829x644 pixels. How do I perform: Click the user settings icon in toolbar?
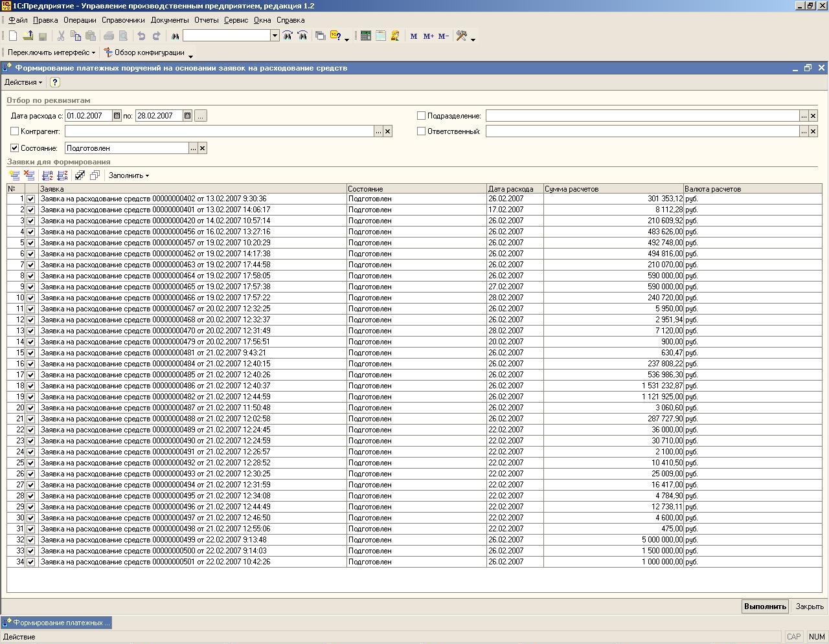(x=395, y=36)
